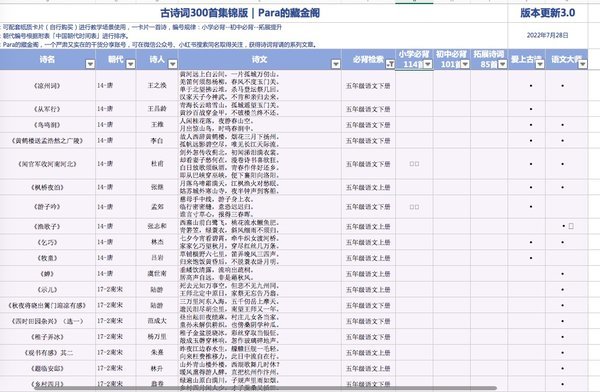Viewport: 600px width, 392px height.
Task: Open the 爱上古诗 column filter dropdown
Action: [540, 64]
